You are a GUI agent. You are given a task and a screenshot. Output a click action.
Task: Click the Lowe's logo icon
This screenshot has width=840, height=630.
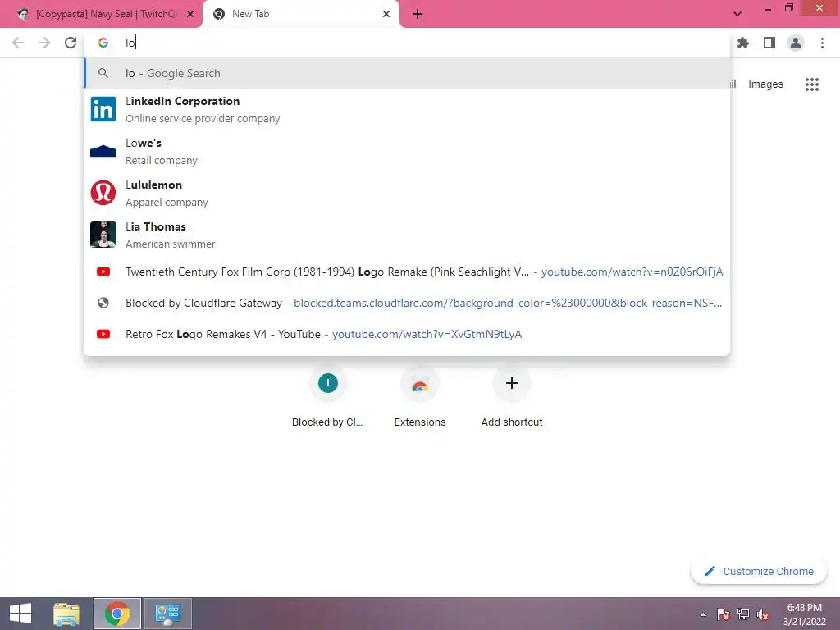click(x=103, y=151)
